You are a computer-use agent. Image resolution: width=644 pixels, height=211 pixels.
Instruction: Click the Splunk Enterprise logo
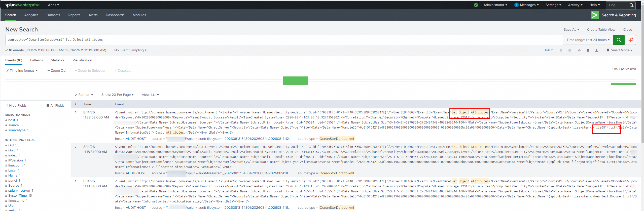[x=22, y=5]
